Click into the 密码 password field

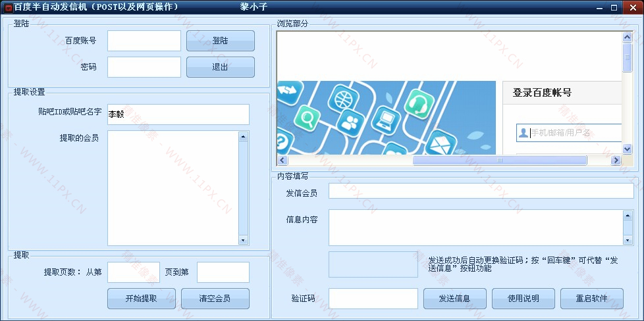[x=144, y=67]
